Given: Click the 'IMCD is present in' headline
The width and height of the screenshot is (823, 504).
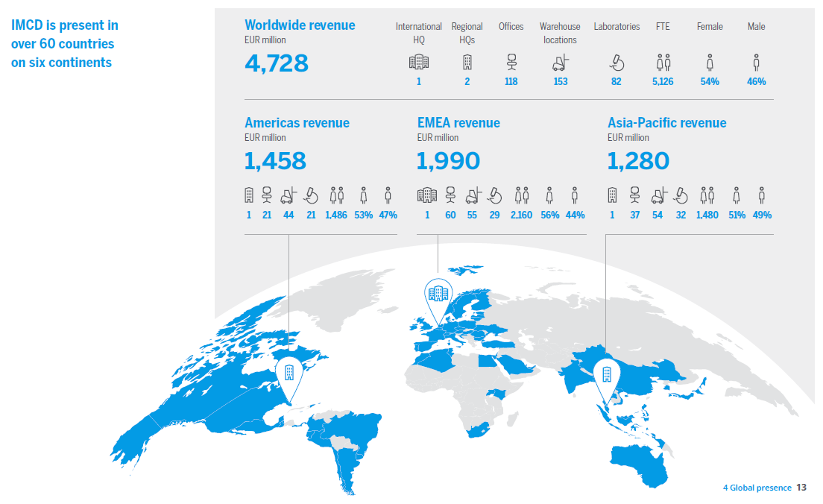Looking at the screenshot, I should pos(65,25).
